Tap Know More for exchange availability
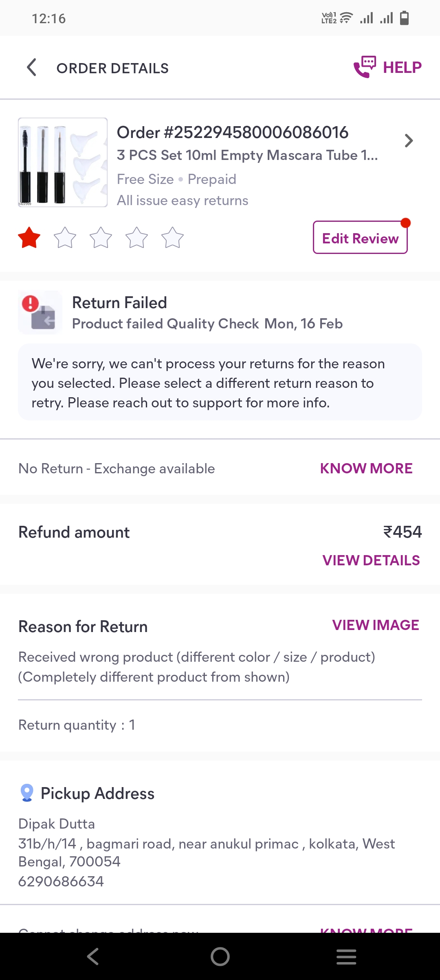This screenshot has width=440, height=980. (x=366, y=468)
